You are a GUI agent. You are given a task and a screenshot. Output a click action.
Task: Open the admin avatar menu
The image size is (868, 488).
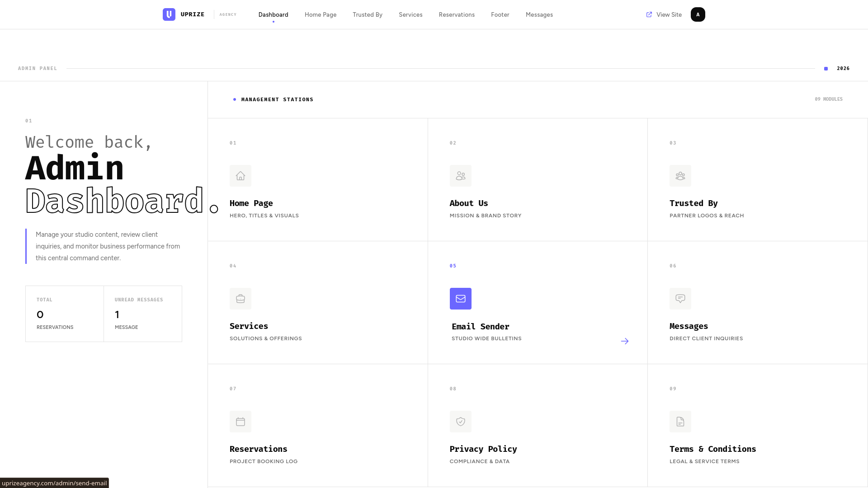[698, 14]
